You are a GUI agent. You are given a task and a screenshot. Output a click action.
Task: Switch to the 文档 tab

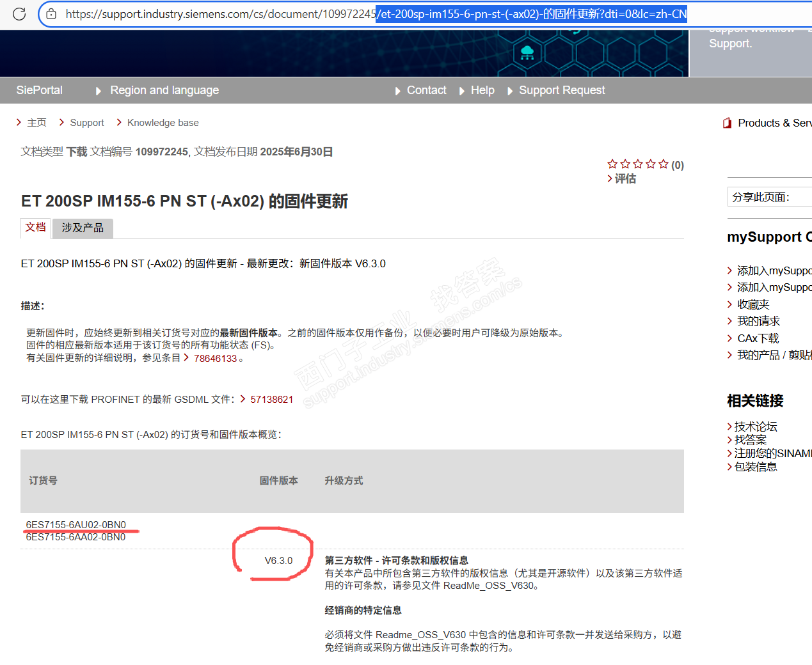pyautogui.click(x=35, y=227)
